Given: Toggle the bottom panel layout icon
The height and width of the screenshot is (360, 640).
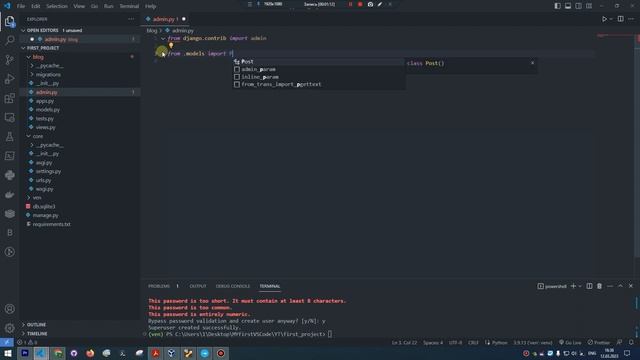Looking at the screenshot, I should tap(568, 6).
